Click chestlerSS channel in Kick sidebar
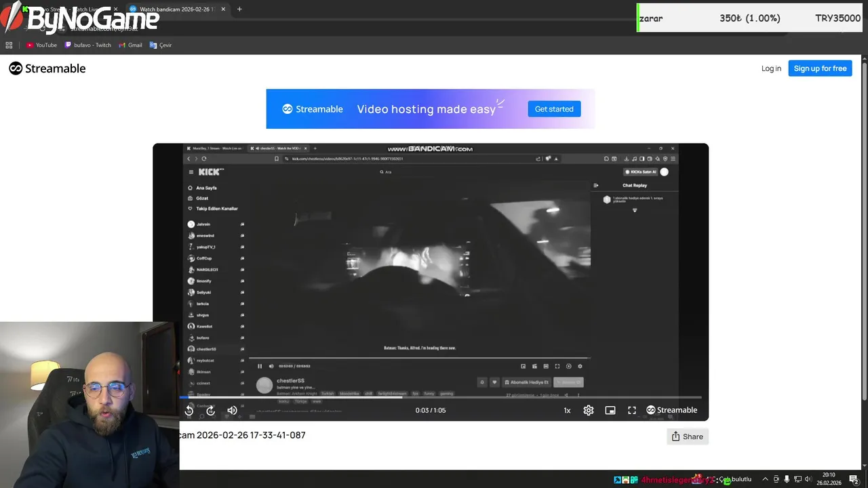Viewport: 868px width, 488px height. 206,349
